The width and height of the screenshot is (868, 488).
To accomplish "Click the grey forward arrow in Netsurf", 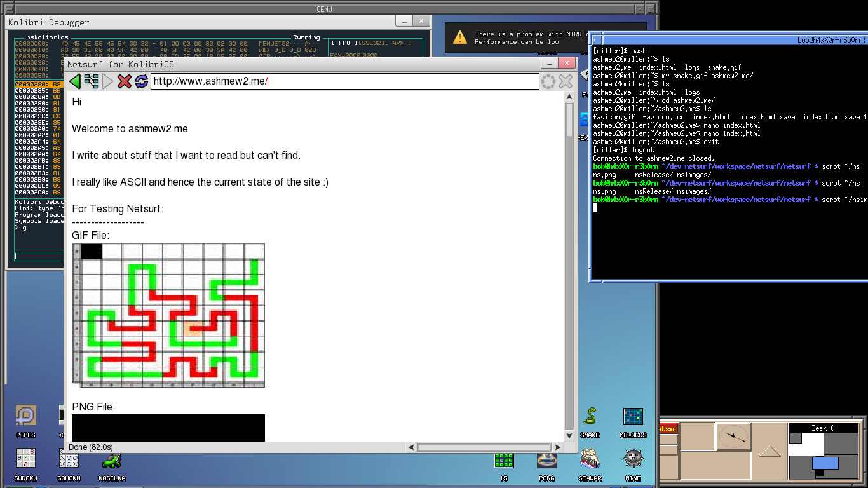I will [108, 81].
